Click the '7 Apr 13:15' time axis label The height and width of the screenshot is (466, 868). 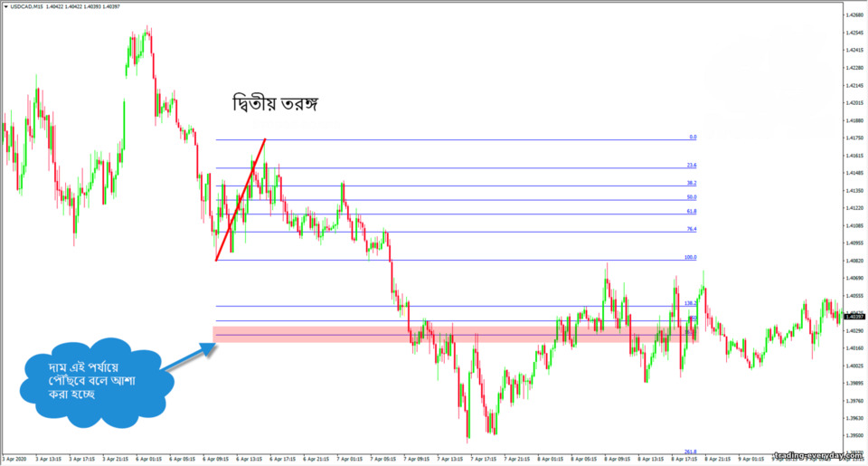449,459
